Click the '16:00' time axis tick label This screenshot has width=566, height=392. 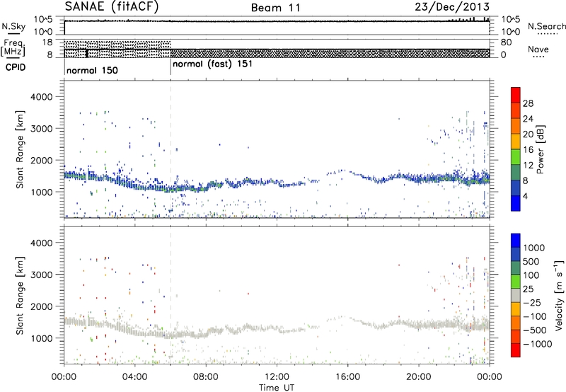[x=347, y=377]
